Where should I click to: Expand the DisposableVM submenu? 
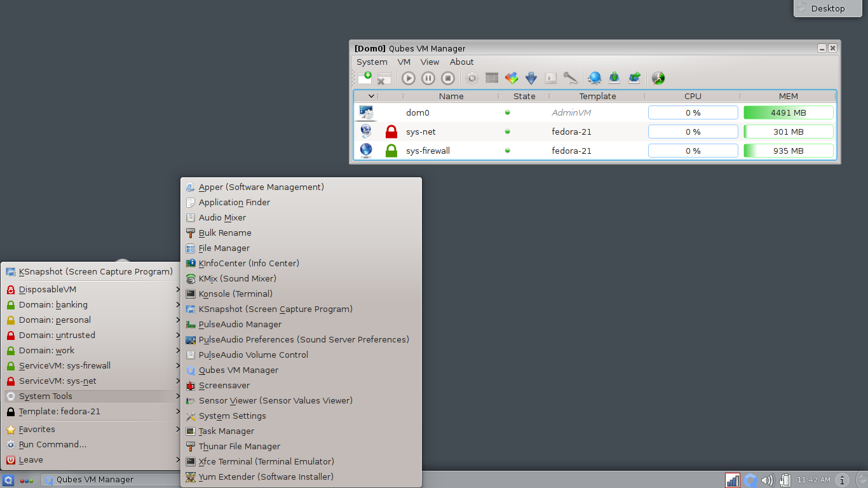coord(92,289)
